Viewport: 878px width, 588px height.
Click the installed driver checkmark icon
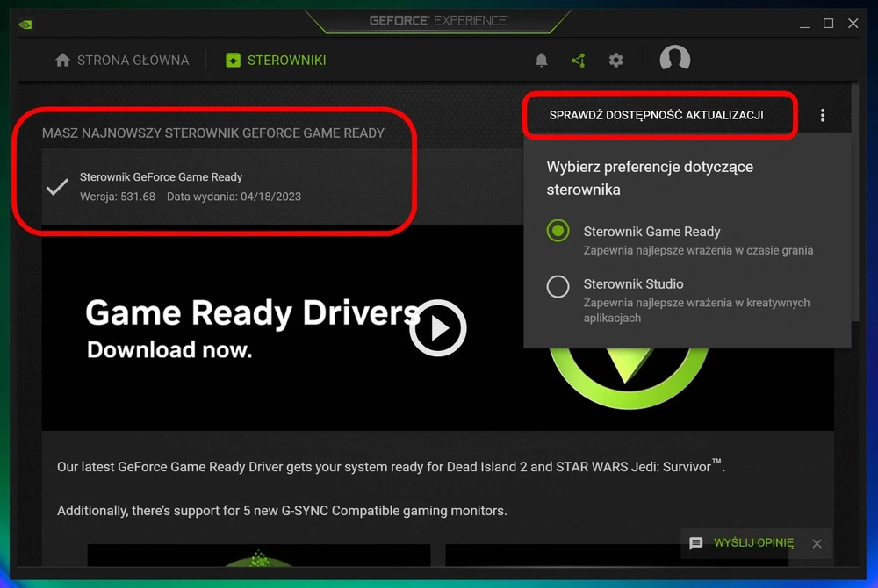[x=57, y=187]
